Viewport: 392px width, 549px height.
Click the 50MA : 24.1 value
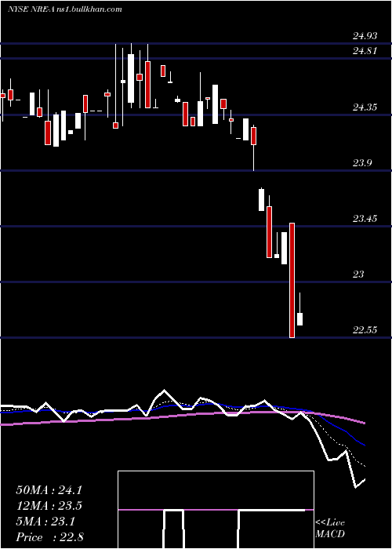click(x=49, y=490)
